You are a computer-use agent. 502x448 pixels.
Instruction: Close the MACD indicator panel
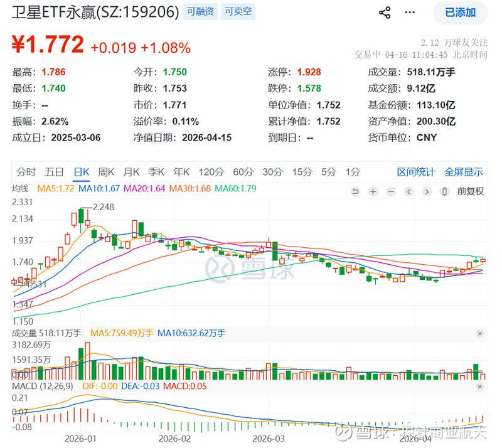click(479, 387)
